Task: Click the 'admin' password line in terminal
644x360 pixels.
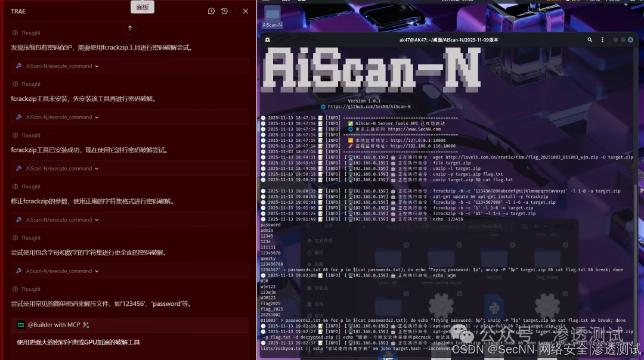Action: click(267, 230)
